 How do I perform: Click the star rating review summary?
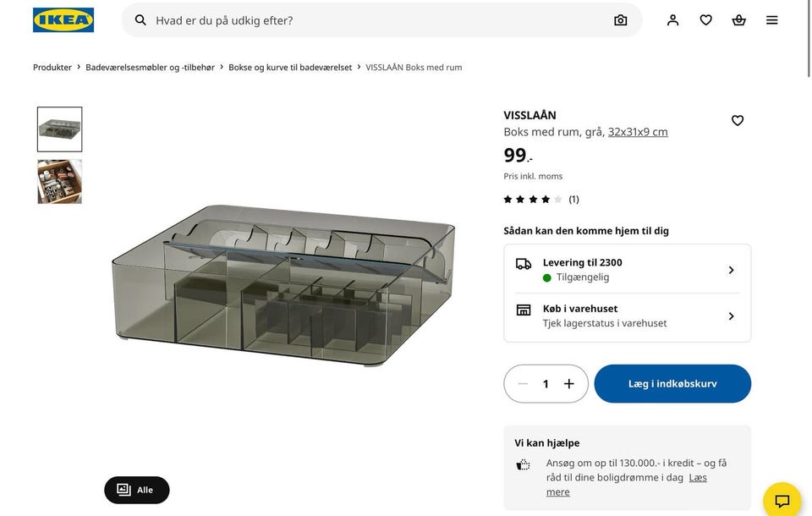pyautogui.click(x=541, y=200)
